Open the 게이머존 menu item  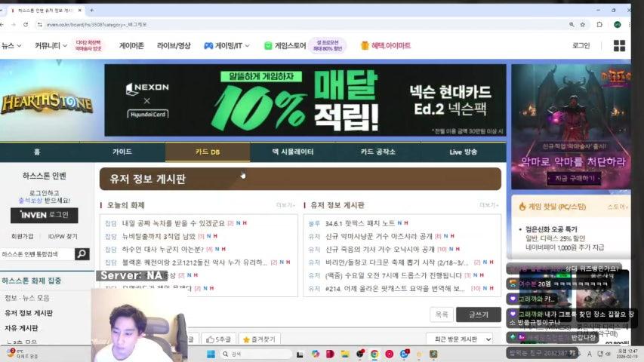(131, 45)
